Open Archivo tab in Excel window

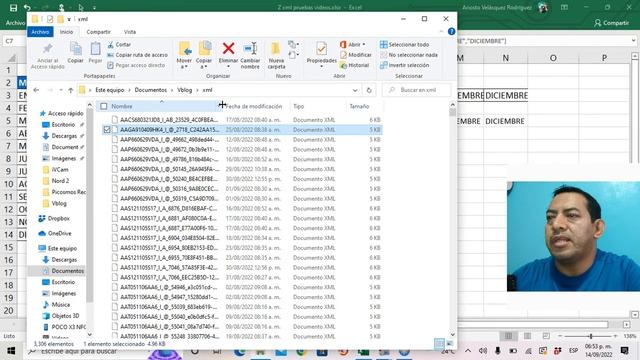(15, 23)
